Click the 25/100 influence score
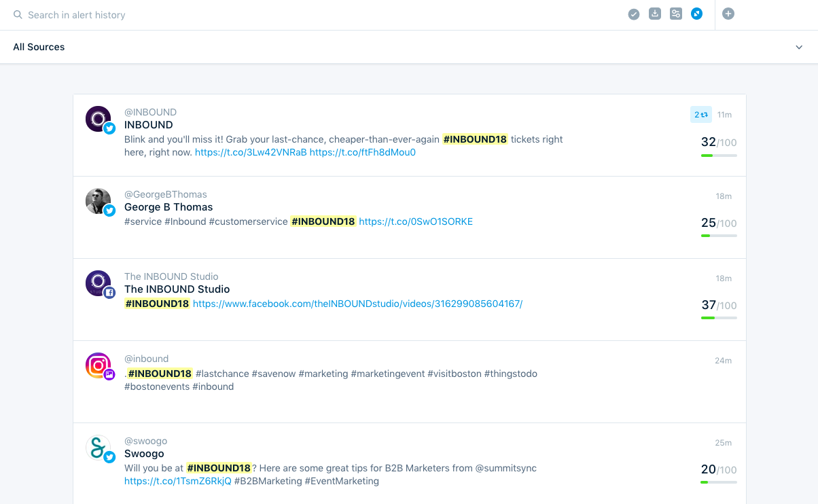 point(719,223)
